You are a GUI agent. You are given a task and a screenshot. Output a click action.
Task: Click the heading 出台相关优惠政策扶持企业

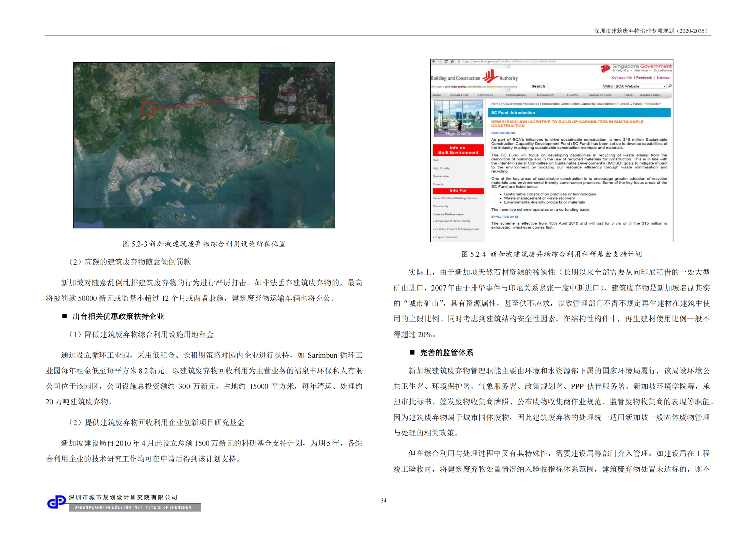tap(118, 317)
